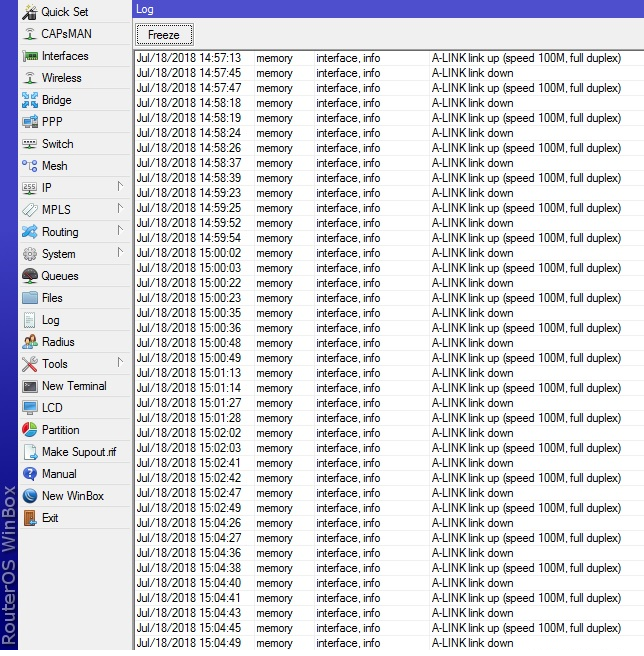Screen dimensions: 644x656
Task: Click the Exit label
Action: click(x=50, y=518)
